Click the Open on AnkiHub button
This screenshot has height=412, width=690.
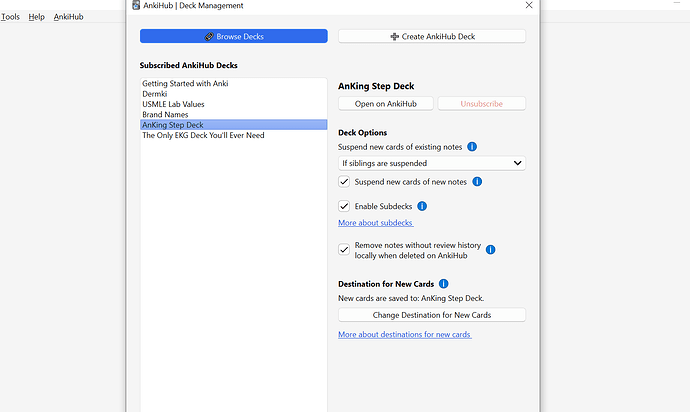tap(385, 103)
